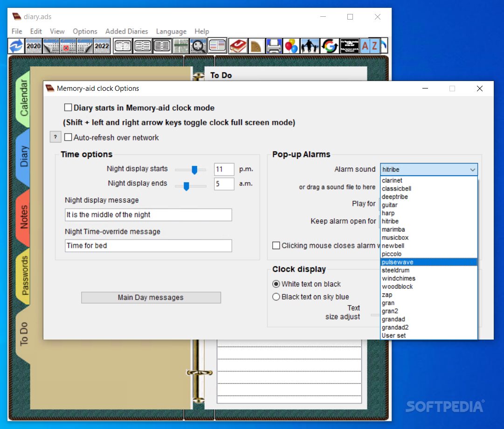Open the Help menu
This screenshot has height=429, width=504.
[x=201, y=31]
